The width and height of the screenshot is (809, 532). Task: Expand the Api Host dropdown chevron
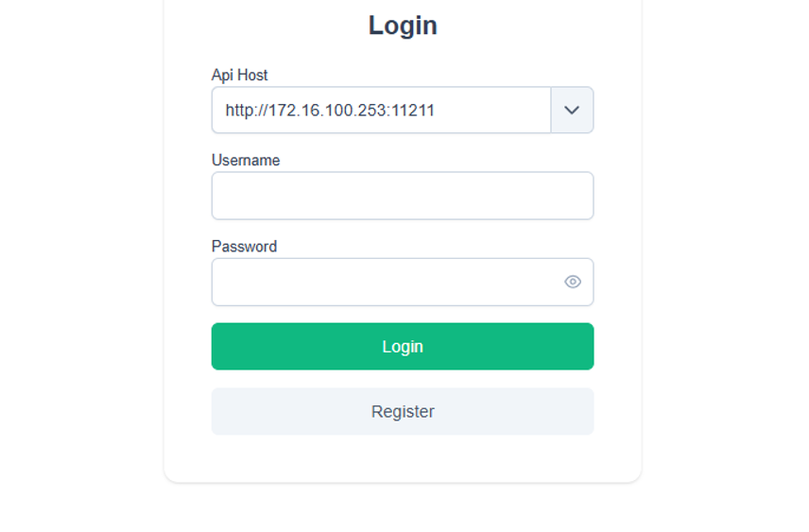click(572, 111)
